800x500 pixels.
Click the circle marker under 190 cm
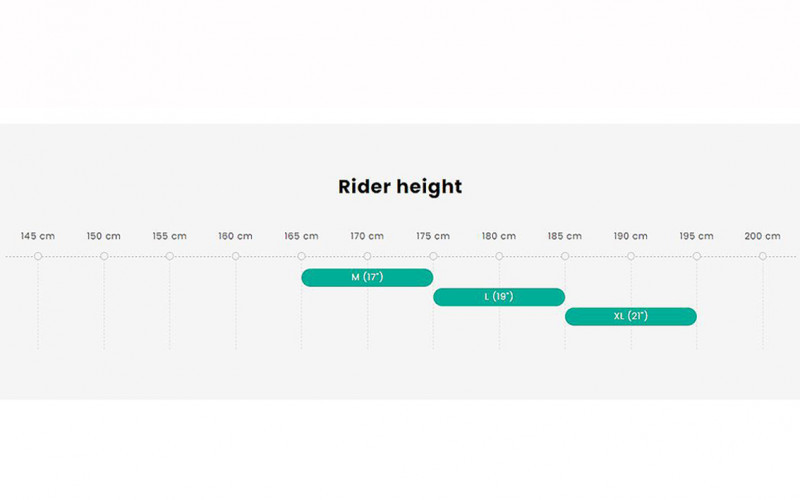point(631,257)
